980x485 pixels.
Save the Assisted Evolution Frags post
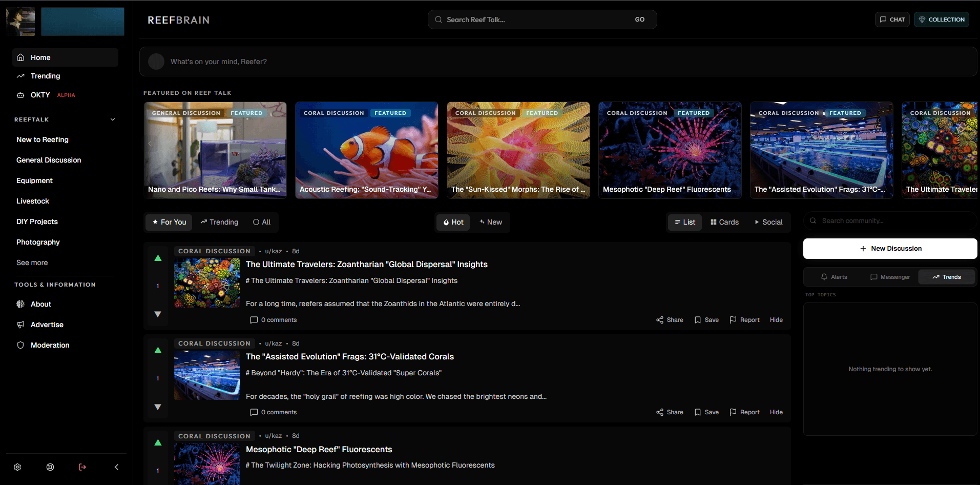point(706,412)
